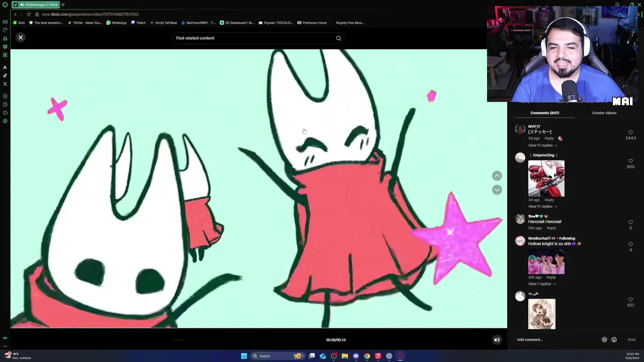The image size is (644, 362).
Task: Click the video time display 00:00/00:10
Action: tap(336, 340)
